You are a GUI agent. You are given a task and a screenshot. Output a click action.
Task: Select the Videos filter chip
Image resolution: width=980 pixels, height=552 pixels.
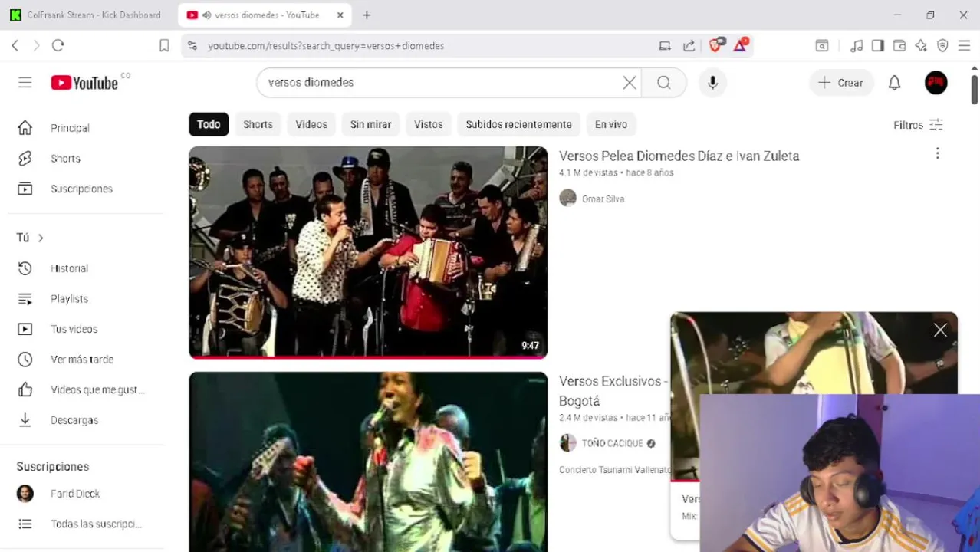pyautogui.click(x=311, y=124)
